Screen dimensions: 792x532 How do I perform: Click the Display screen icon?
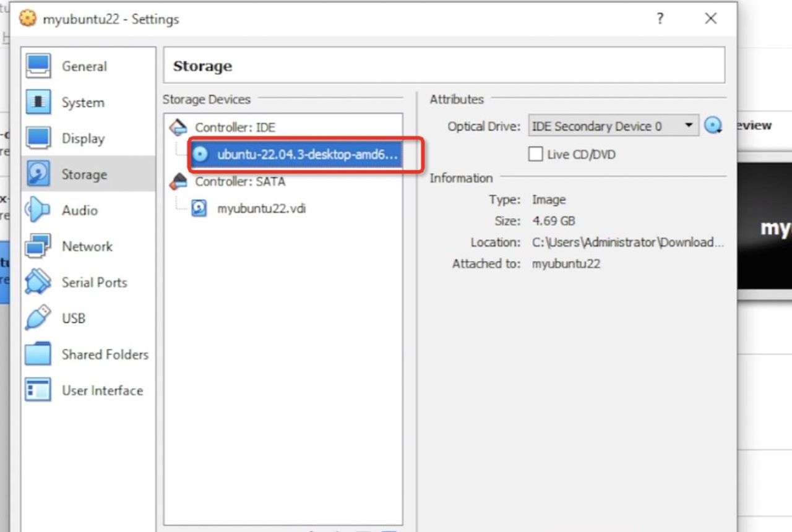click(38, 138)
